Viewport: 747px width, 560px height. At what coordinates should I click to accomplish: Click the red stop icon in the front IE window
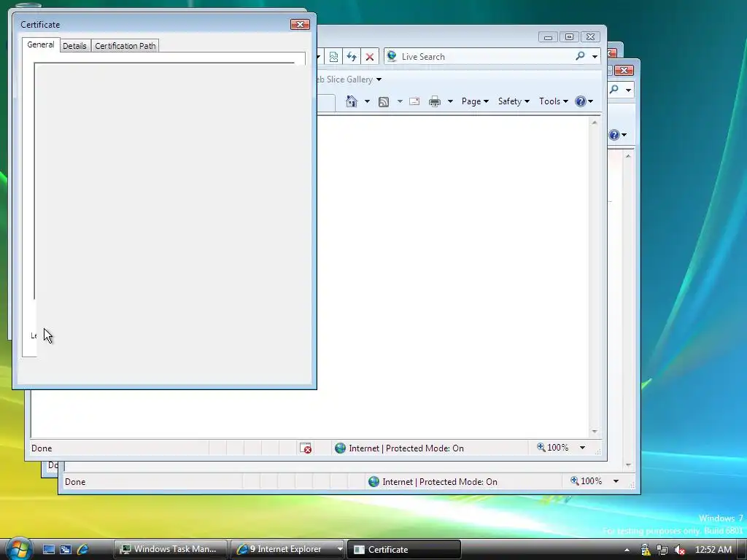(x=370, y=57)
